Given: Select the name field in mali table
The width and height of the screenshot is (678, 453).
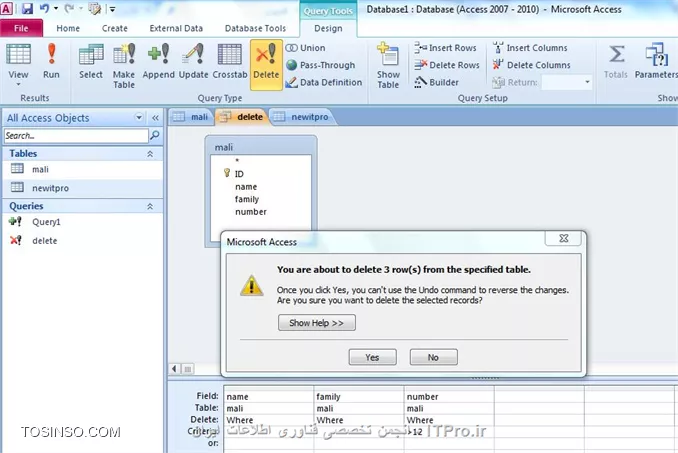Looking at the screenshot, I should 246,187.
